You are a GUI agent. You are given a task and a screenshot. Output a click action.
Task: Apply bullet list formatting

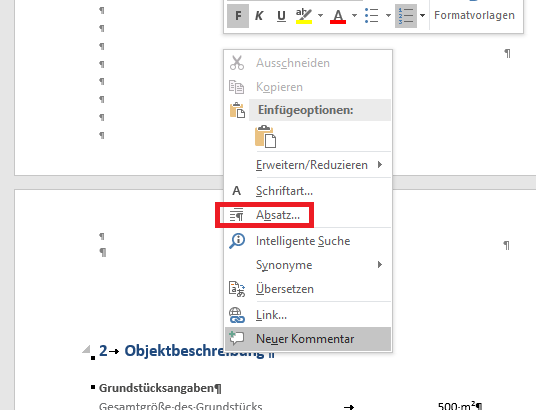[x=372, y=16]
